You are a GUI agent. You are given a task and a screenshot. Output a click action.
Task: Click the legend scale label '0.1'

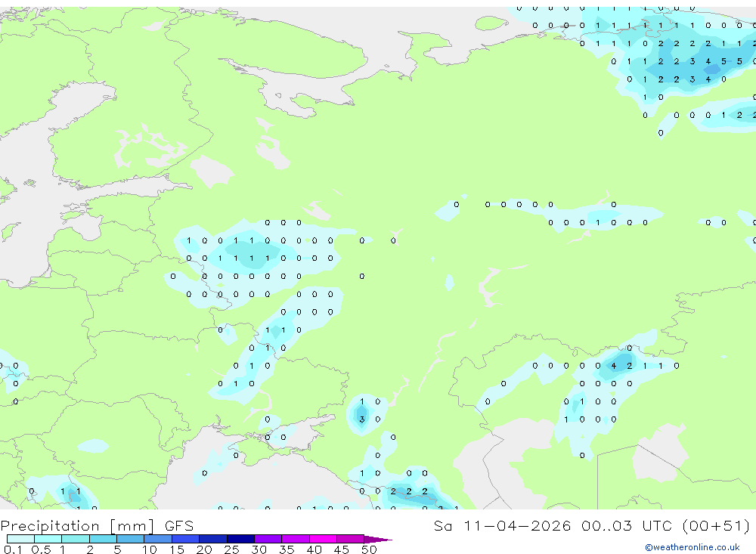[x=13, y=549]
